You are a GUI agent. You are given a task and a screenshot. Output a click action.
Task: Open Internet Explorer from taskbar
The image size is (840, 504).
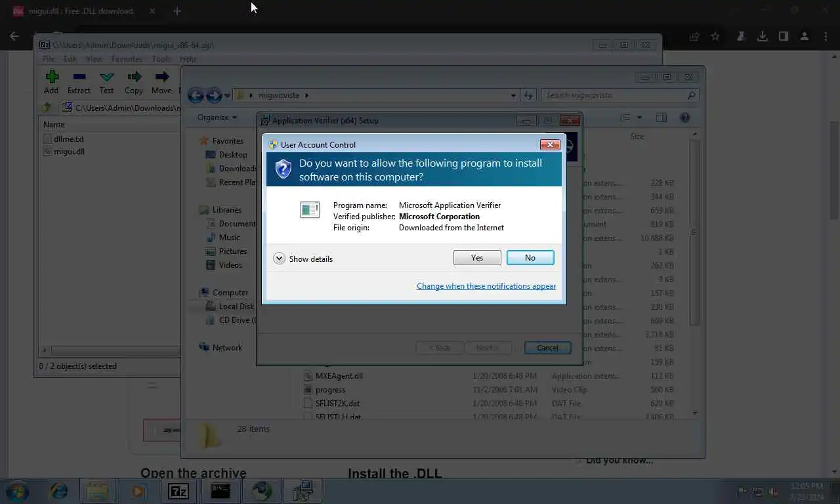(x=59, y=491)
